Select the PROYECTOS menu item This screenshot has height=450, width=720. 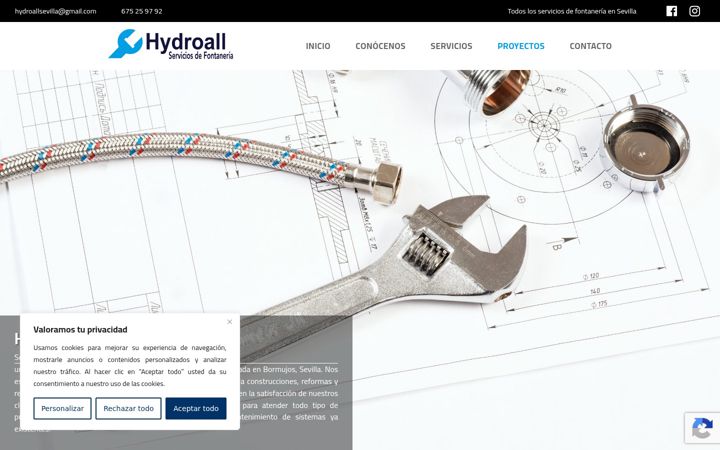point(521,46)
